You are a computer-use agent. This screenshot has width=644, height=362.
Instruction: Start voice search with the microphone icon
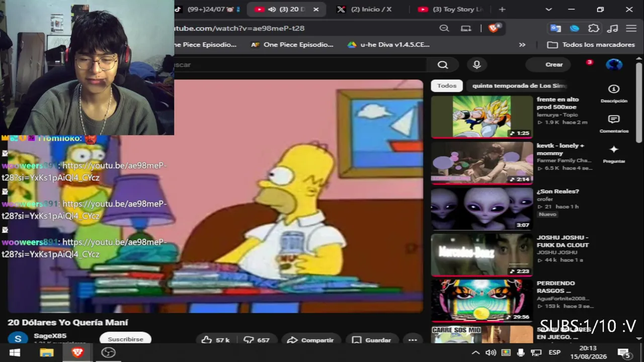476,64
